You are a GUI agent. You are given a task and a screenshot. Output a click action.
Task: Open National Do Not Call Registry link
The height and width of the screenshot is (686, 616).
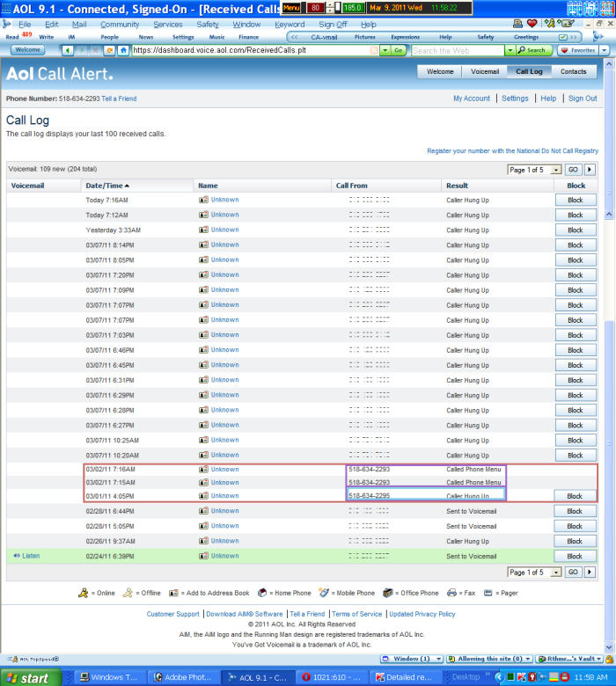tap(513, 151)
